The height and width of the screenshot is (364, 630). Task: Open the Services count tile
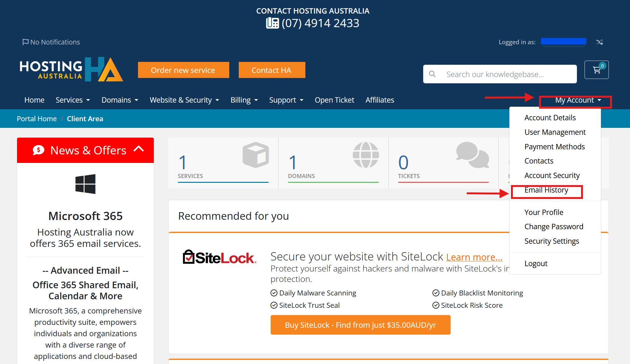[223, 163]
